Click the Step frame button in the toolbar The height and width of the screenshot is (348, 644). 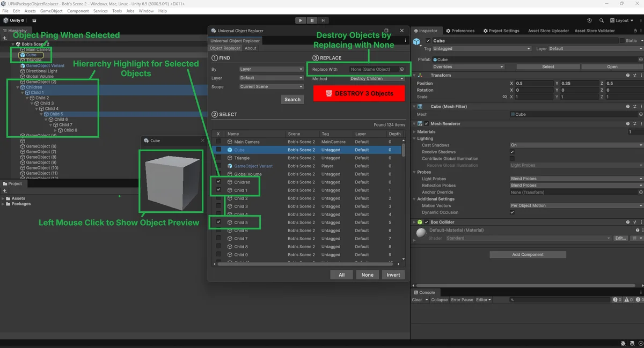point(322,20)
